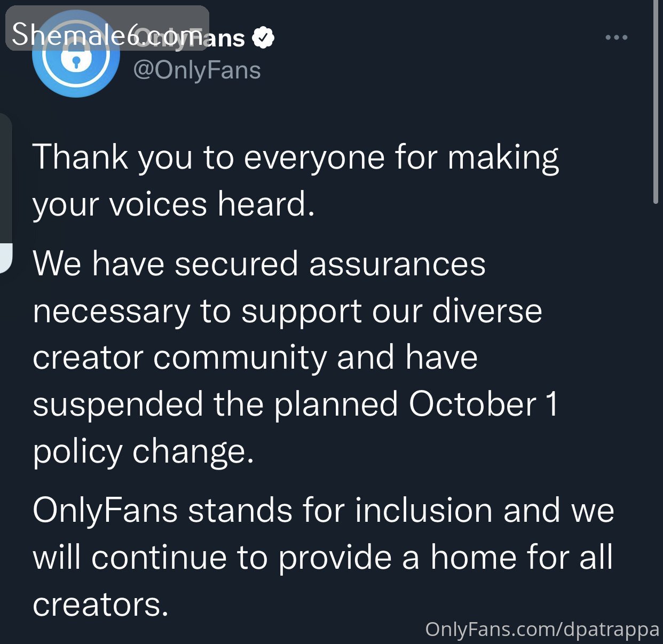Click the "OnlyFans stands for inclusion" line
The width and height of the screenshot is (663, 644).
pyautogui.click(x=323, y=511)
